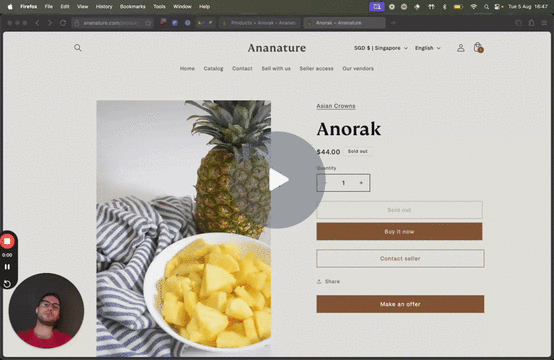
Task: Open the Edit menu
Action: click(65, 6)
